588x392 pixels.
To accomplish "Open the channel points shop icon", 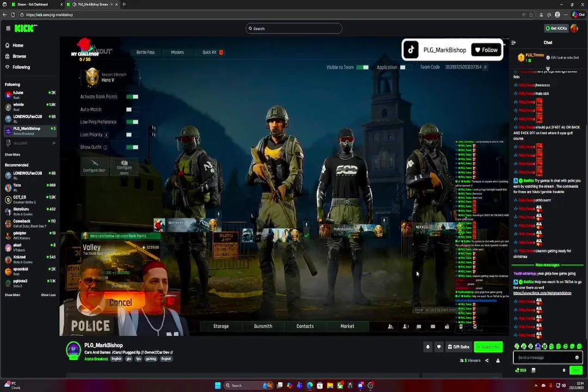I will (x=534, y=370).
